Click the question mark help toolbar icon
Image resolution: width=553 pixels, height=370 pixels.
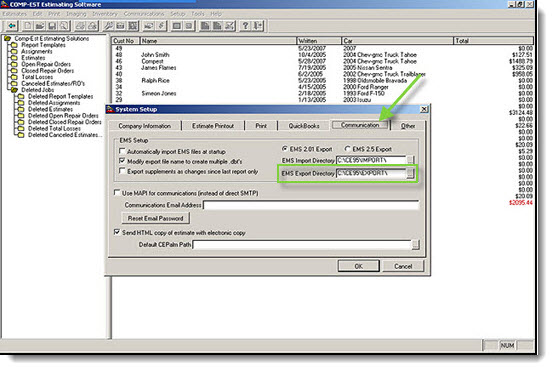(245, 26)
